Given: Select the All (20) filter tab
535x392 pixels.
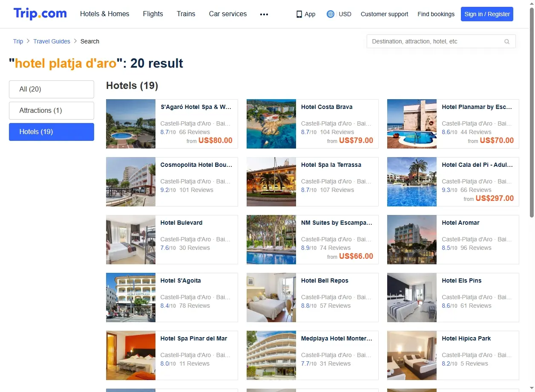Looking at the screenshot, I should (52, 89).
